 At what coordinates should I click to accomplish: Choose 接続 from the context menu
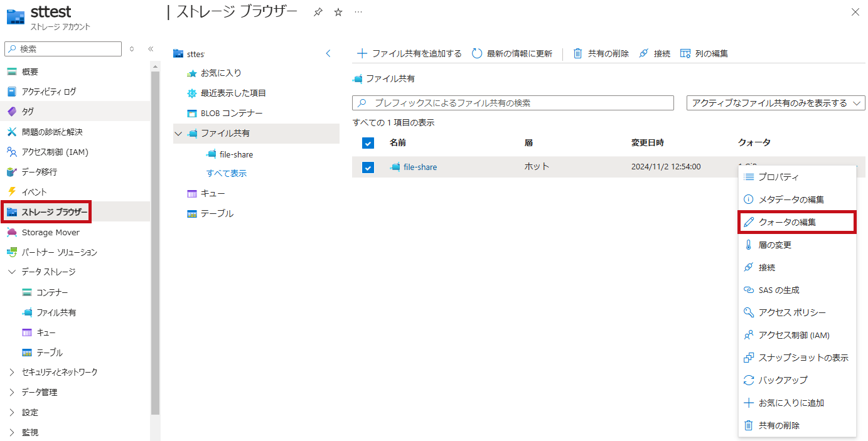click(797, 267)
